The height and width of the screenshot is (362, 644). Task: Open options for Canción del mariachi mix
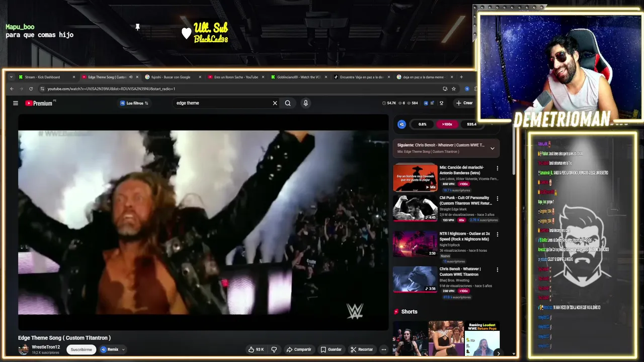(498, 168)
